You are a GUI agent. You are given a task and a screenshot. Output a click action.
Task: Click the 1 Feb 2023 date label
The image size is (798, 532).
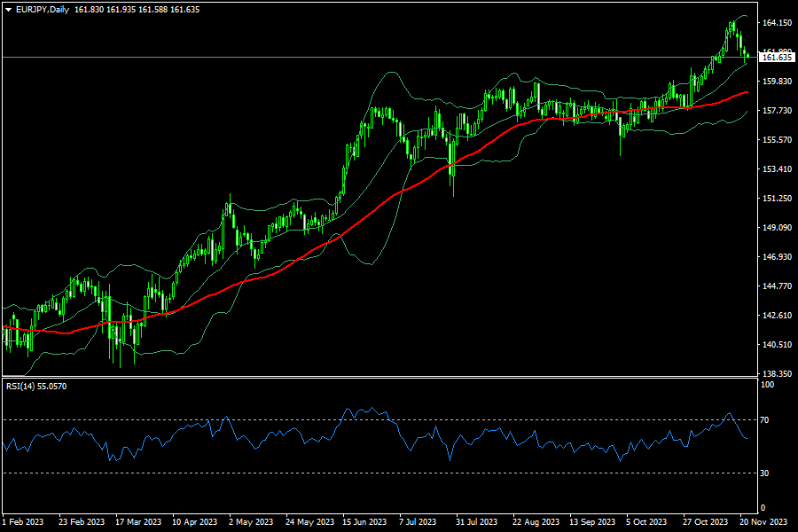pyautogui.click(x=23, y=522)
